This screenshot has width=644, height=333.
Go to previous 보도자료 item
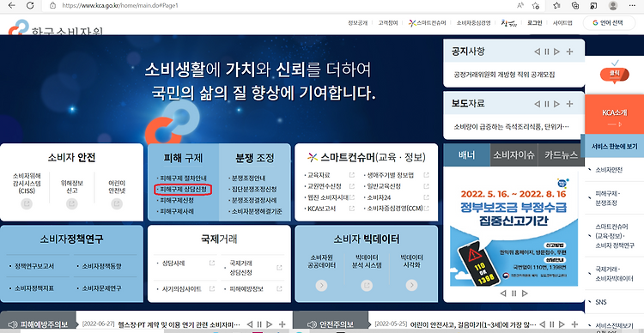pos(538,104)
